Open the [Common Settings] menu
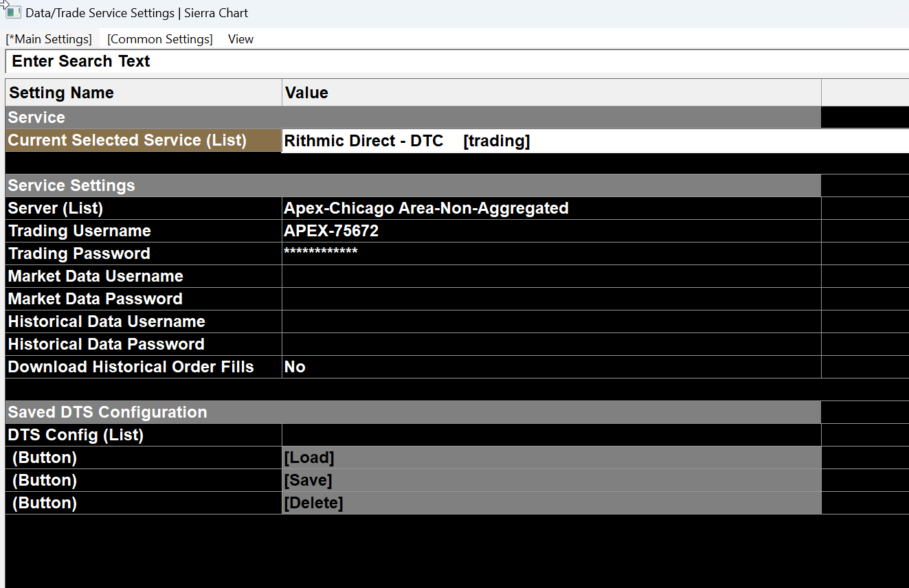Screen dimensions: 909x588 (x=160, y=39)
